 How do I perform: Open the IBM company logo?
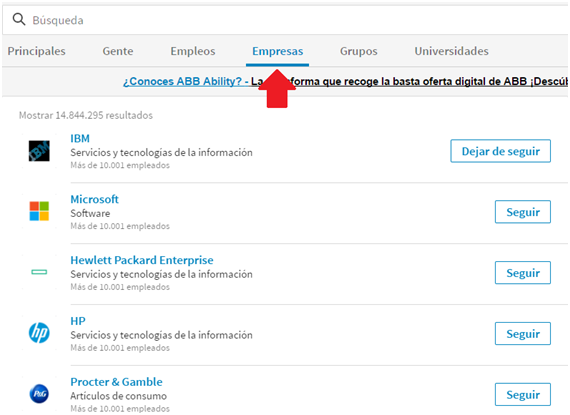[x=39, y=151]
